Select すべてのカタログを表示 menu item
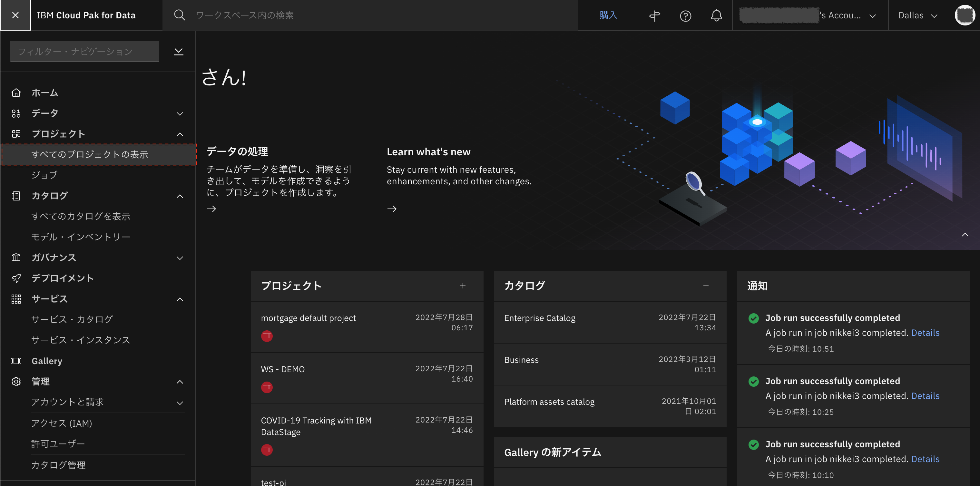The width and height of the screenshot is (980, 486). (81, 216)
